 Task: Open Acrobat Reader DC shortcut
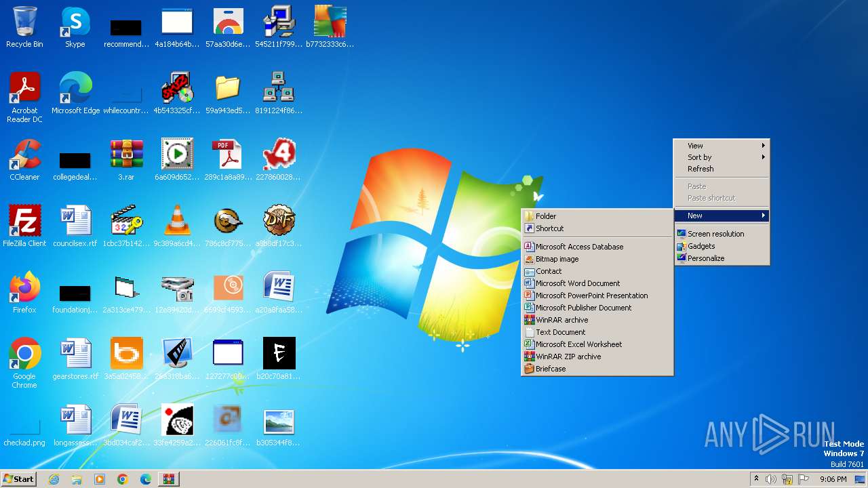point(24,98)
